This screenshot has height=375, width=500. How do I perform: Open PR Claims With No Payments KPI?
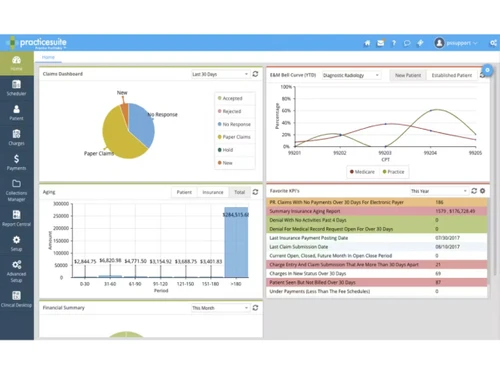[377, 202]
